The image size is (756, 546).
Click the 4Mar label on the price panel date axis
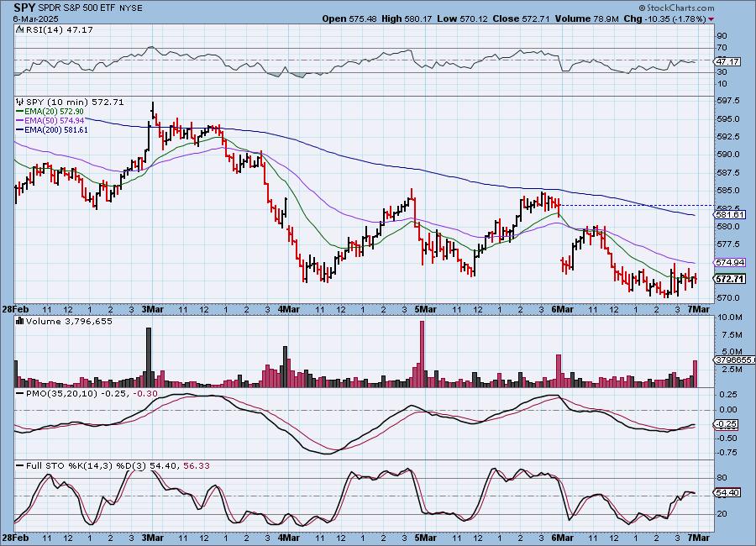click(288, 308)
